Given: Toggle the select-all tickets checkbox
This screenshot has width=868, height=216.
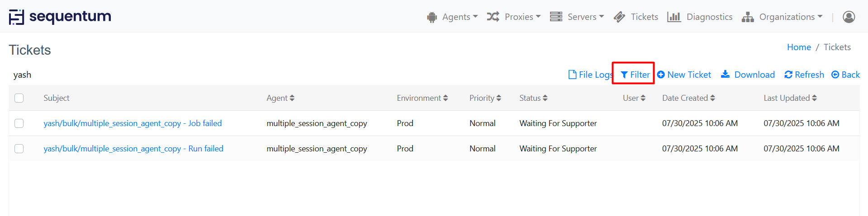Looking at the screenshot, I should (x=19, y=98).
